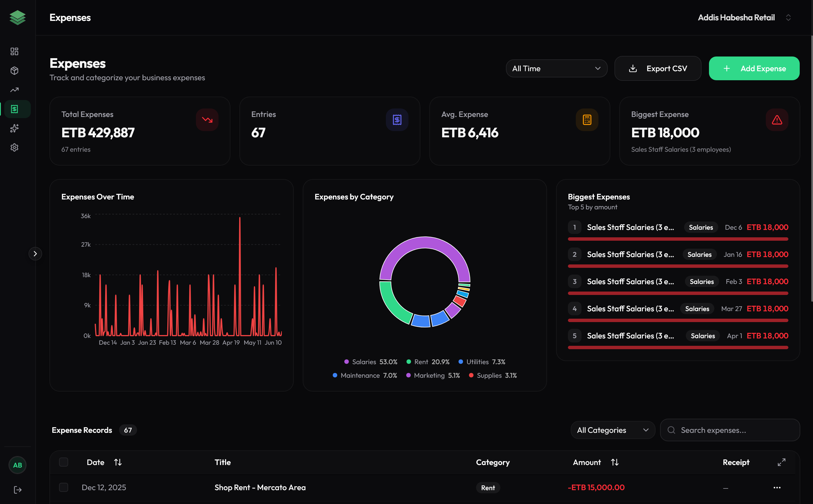Sort records by Amount column arrows
813x504 pixels.
[x=615, y=462]
